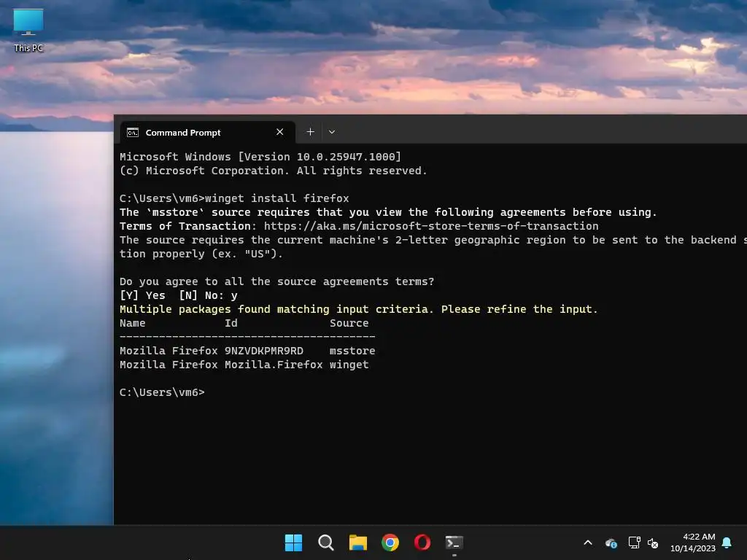Launch Google Chrome from taskbar
This screenshot has height=560, width=747.
click(390, 542)
